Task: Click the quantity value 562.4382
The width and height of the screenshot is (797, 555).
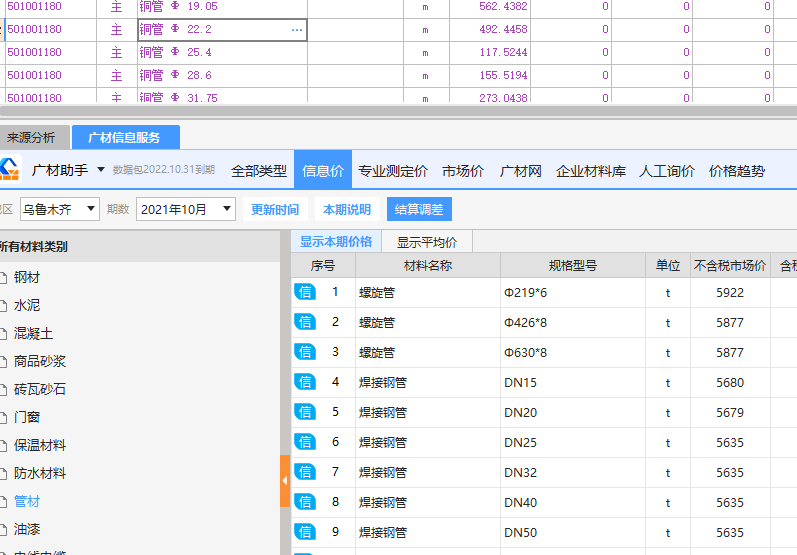Action: tap(503, 7)
